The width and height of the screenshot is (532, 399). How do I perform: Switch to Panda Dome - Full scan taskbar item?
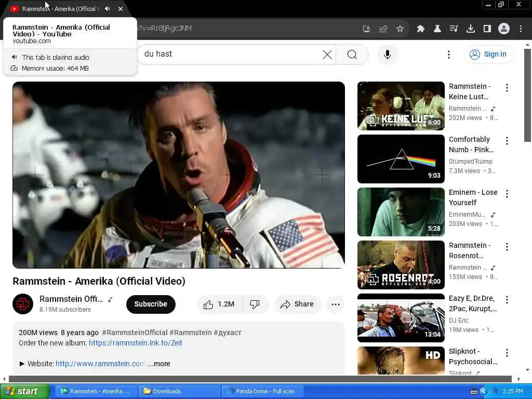pyautogui.click(x=263, y=391)
